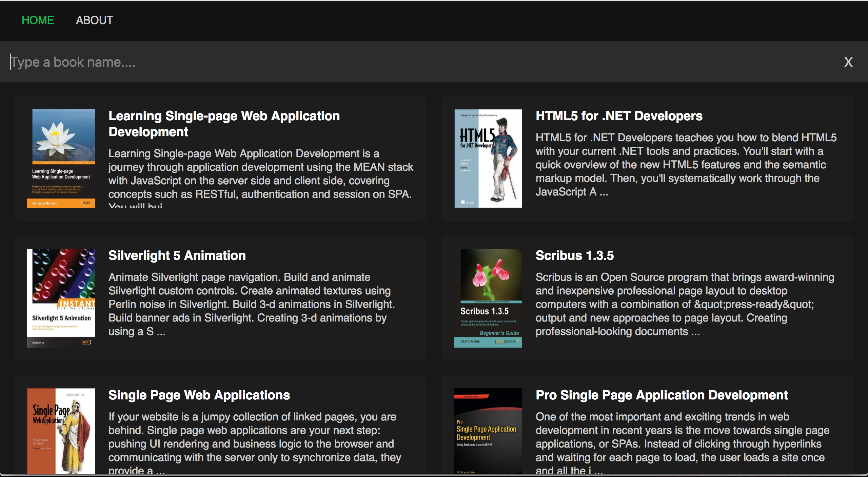Select the 'Silverlight 5 Animation' title
868x477 pixels.
(x=177, y=255)
